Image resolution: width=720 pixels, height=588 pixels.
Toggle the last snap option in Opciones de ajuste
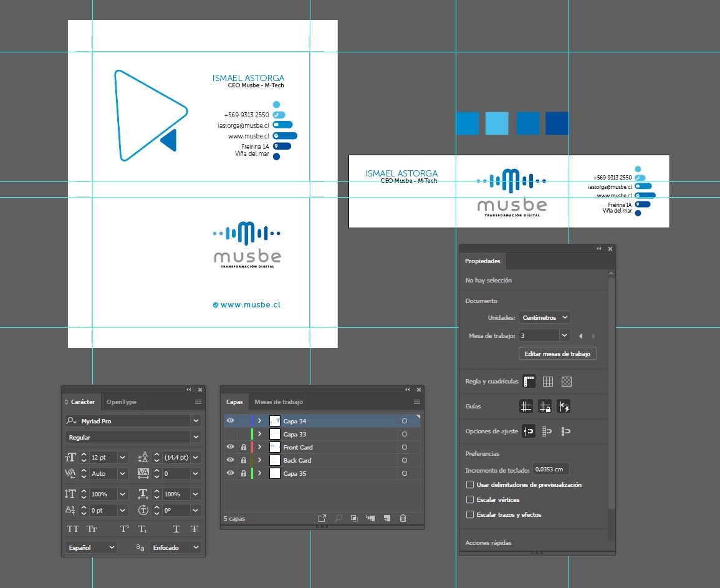pos(566,431)
